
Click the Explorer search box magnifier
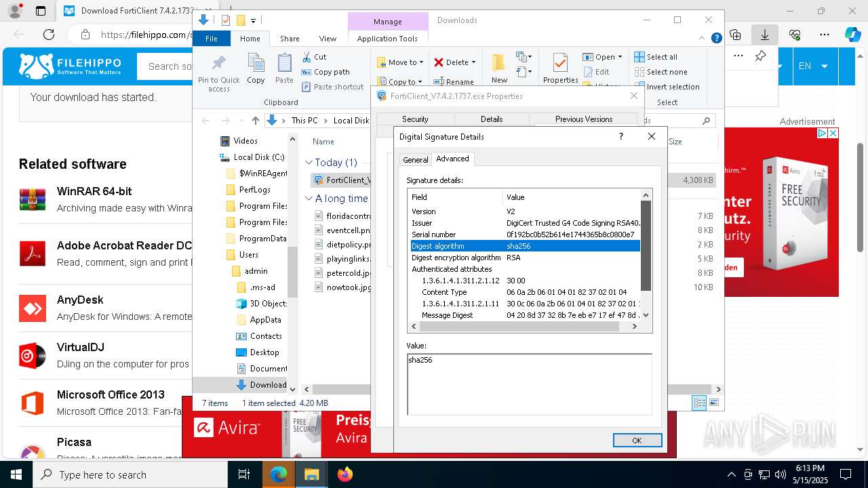click(x=706, y=121)
